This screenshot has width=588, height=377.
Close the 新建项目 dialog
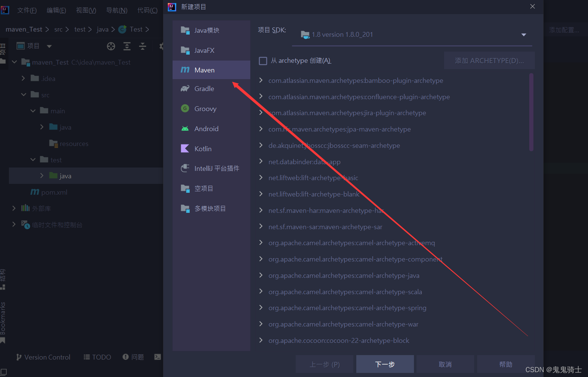(x=533, y=6)
